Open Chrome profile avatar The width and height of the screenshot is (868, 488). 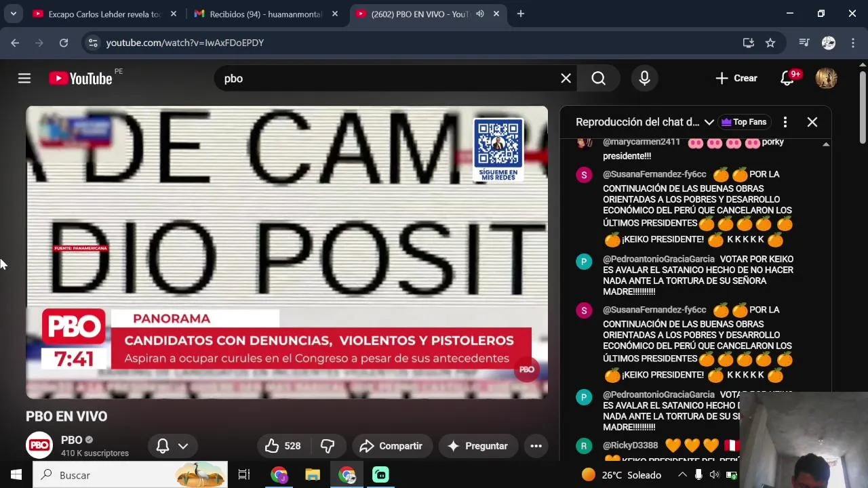coord(829,43)
